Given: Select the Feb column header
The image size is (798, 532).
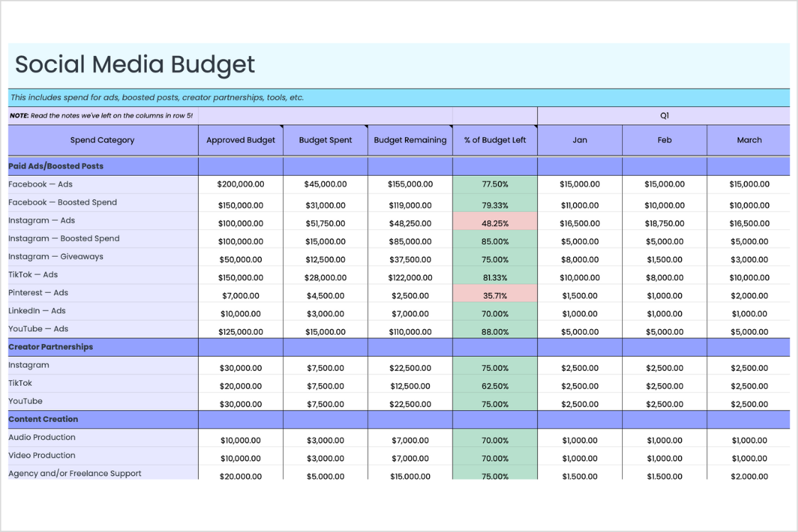Looking at the screenshot, I should click(664, 140).
